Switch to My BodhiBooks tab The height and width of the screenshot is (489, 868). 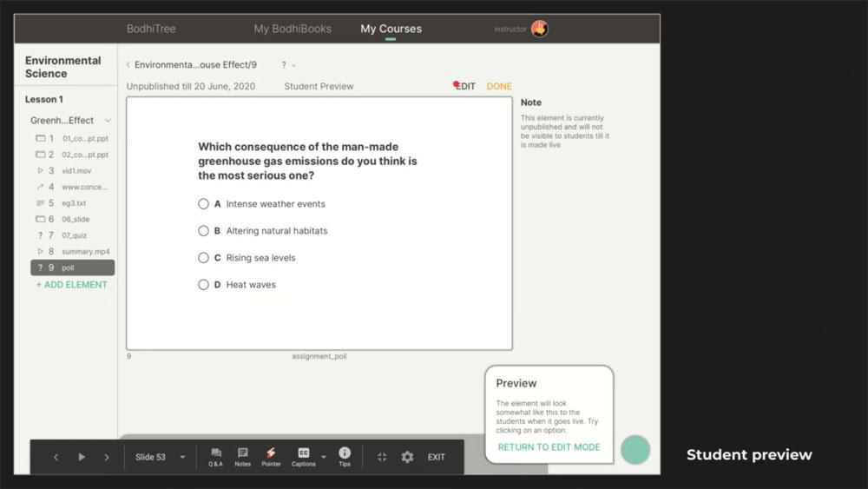click(293, 29)
